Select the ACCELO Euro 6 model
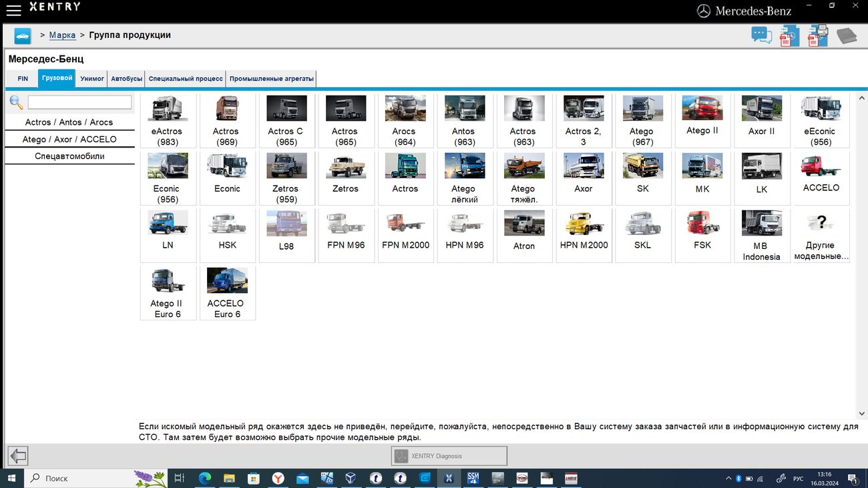868x488 pixels. pos(227,293)
